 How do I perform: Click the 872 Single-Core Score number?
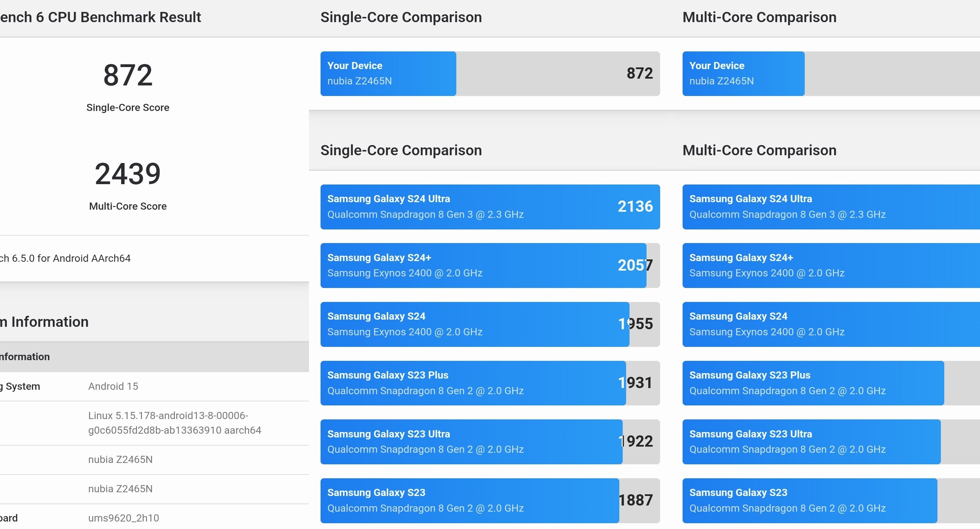click(x=128, y=75)
